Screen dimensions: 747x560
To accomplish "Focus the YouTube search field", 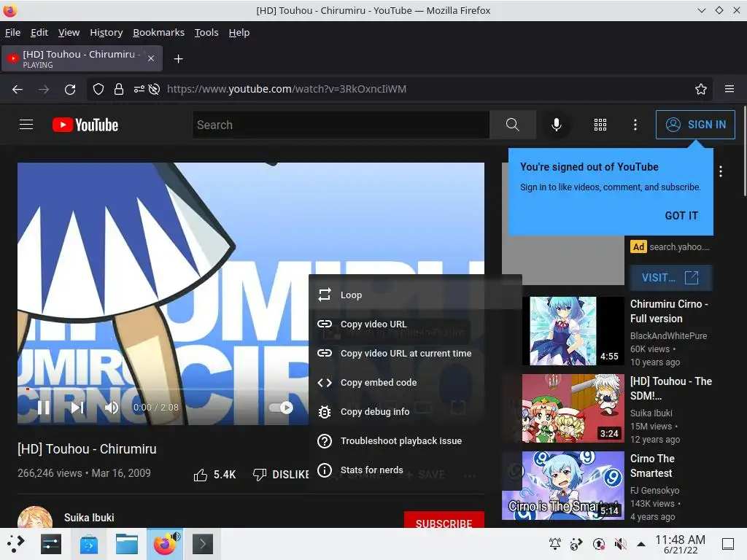I will pyautogui.click(x=341, y=125).
